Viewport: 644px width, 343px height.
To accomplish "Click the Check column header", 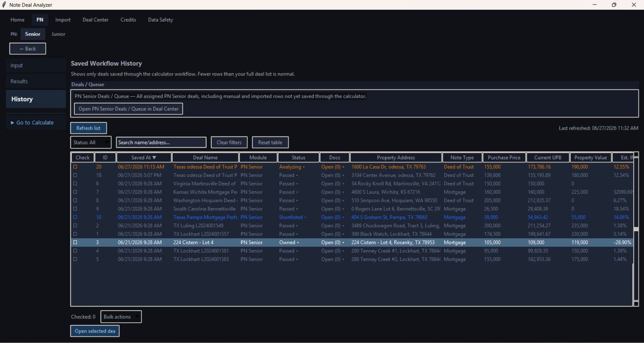I will [82, 157].
